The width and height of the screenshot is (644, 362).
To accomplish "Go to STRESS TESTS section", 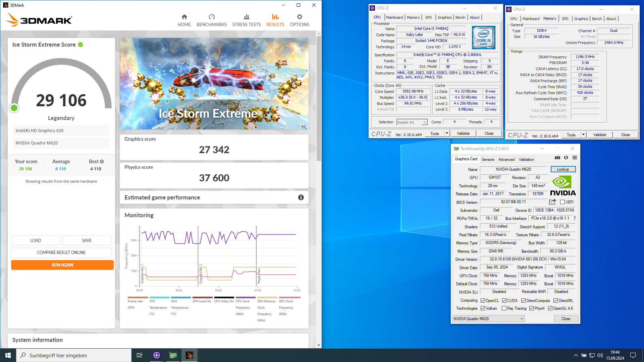I will 247,20.
